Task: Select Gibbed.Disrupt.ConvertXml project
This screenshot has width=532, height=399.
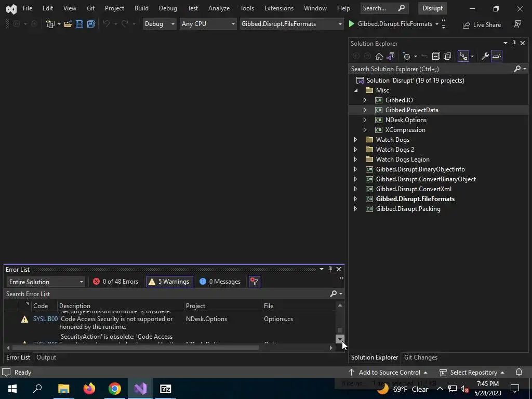Action: (414, 189)
